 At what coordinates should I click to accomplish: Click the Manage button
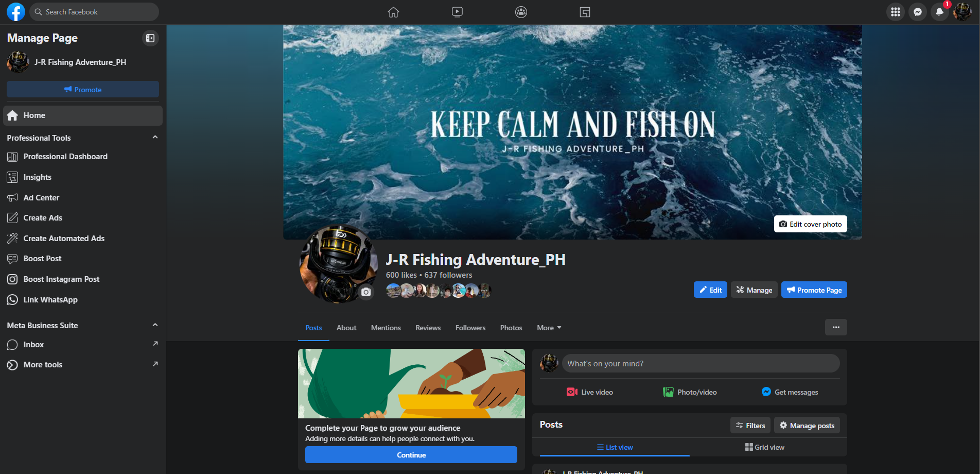tap(754, 290)
